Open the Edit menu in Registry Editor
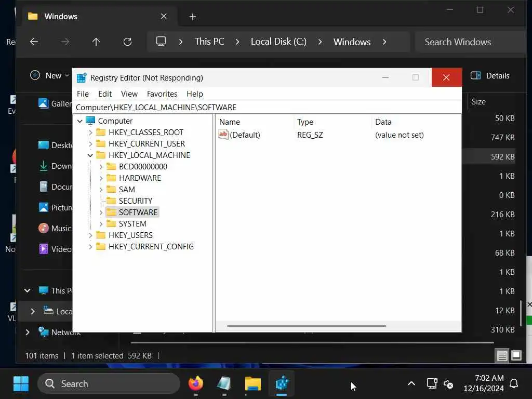 tap(105, 94)
